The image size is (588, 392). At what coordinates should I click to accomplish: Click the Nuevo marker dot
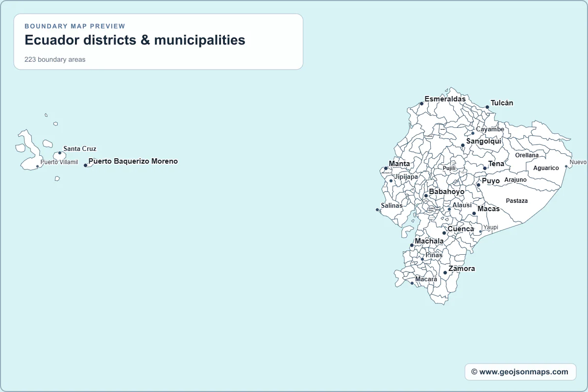pyautogui.click(x=566, y=166)
